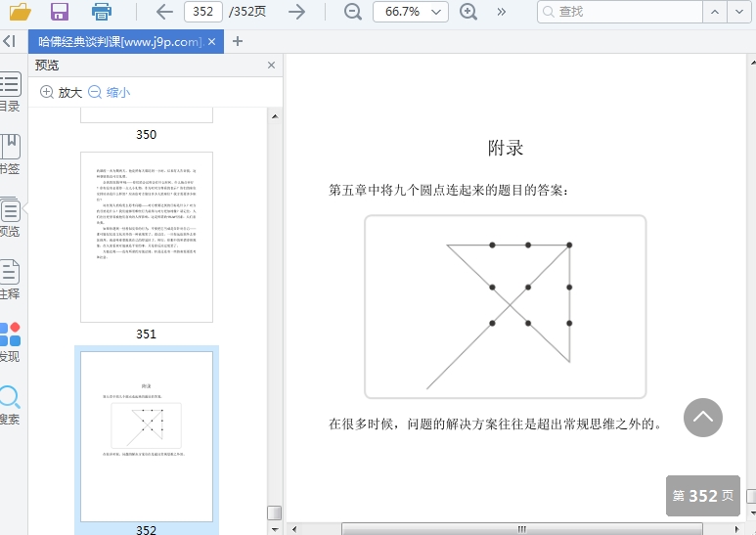Open the 预览 thumbnails sidebar item
The width and height of the screenshot is (756, 535).
click(x=10, y=217)
